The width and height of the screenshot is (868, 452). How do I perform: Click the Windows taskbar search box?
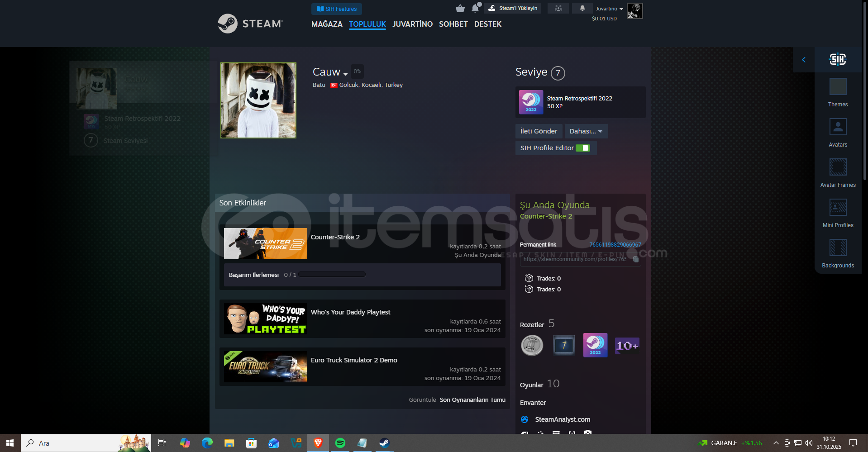tap(86, 443)
